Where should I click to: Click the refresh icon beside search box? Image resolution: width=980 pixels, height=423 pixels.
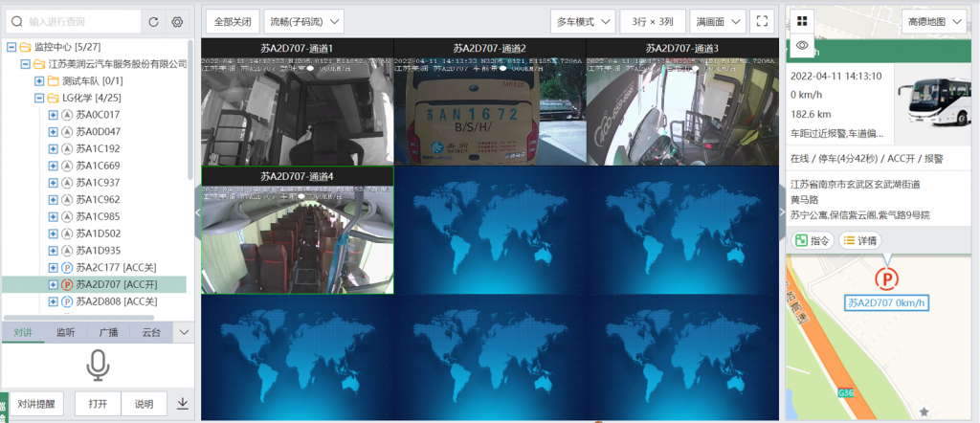coord(154,21)
